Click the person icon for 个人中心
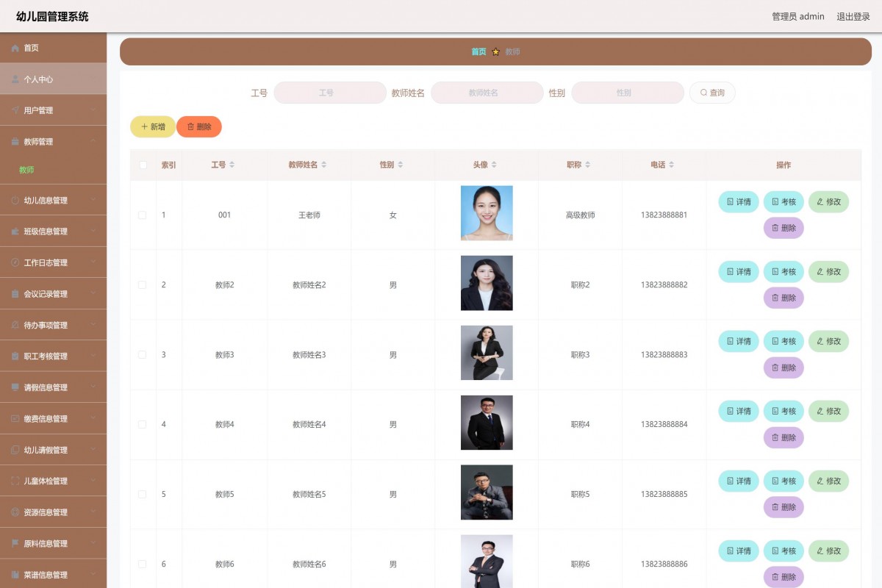 tap(15, 79)
